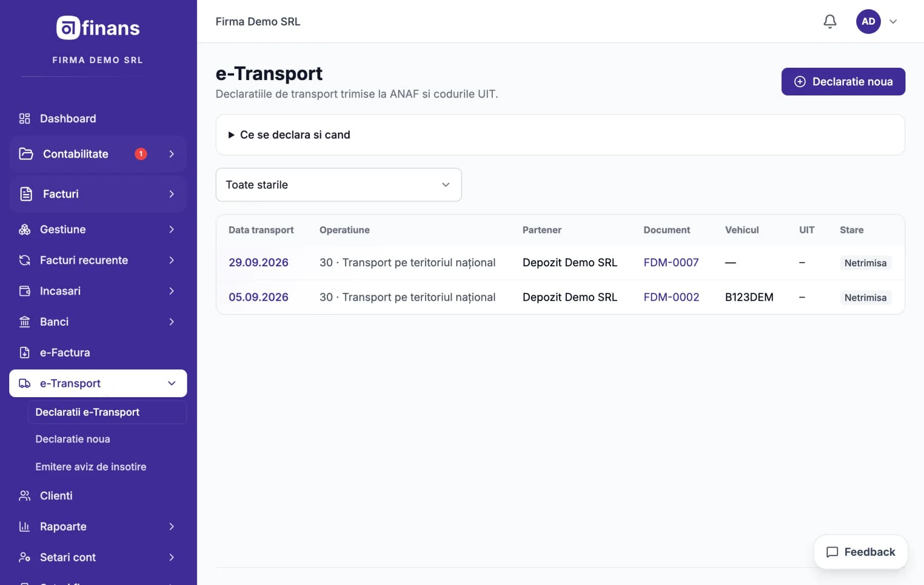
Task: Open document FDM-0002 link
Action: [x=671, y=297]
